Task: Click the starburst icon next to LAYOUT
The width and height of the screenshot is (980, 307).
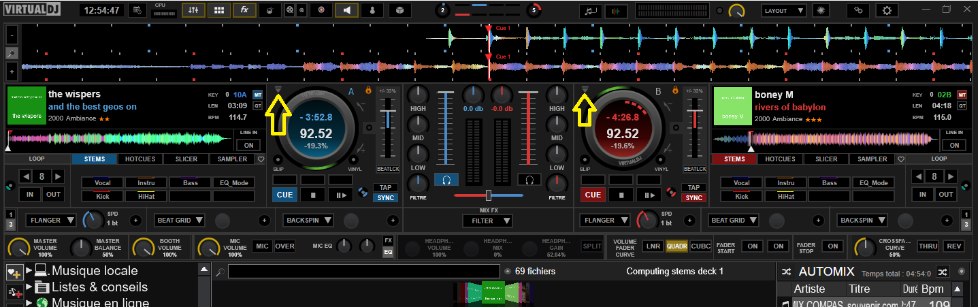Action: point(821,11)
